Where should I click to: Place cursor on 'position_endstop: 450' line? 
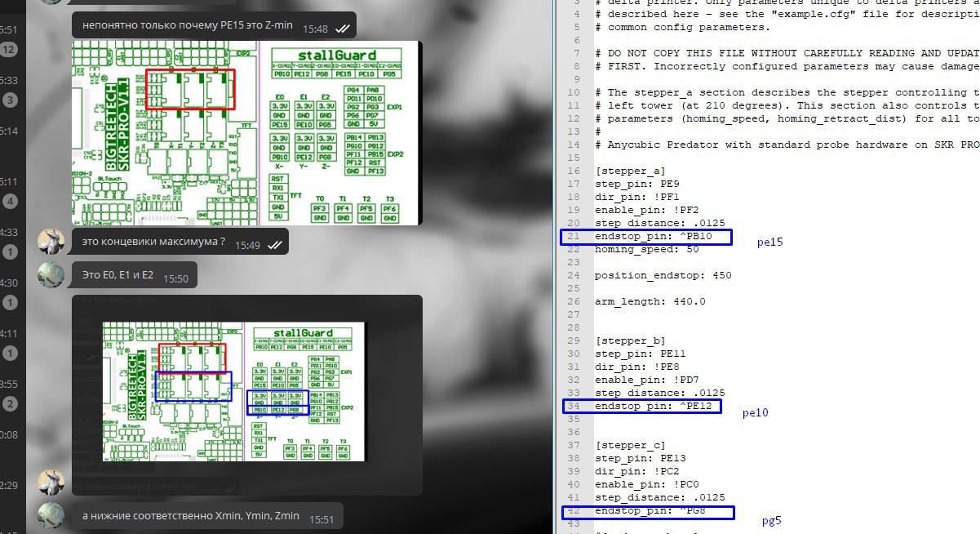pyautogui.click(x=663, y=275)
